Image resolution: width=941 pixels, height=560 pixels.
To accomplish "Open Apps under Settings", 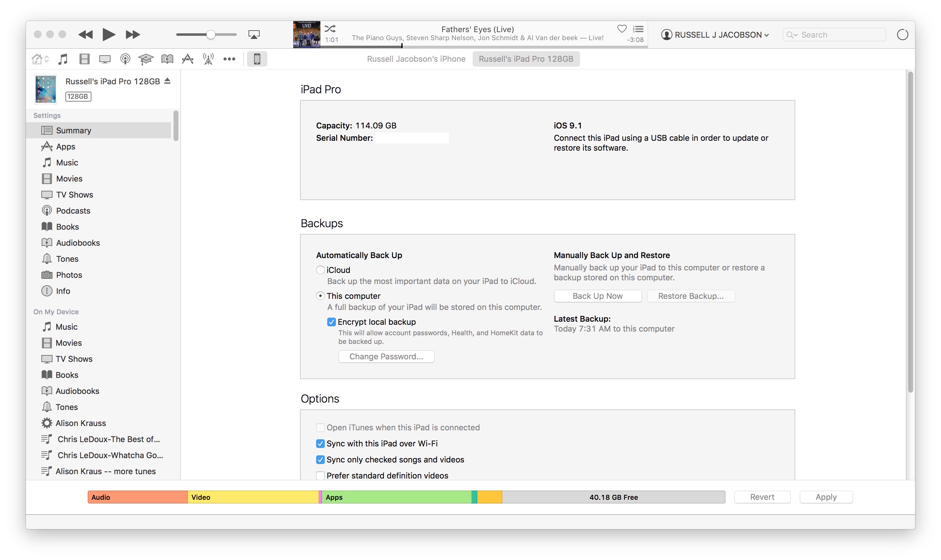I will [98, 146].
